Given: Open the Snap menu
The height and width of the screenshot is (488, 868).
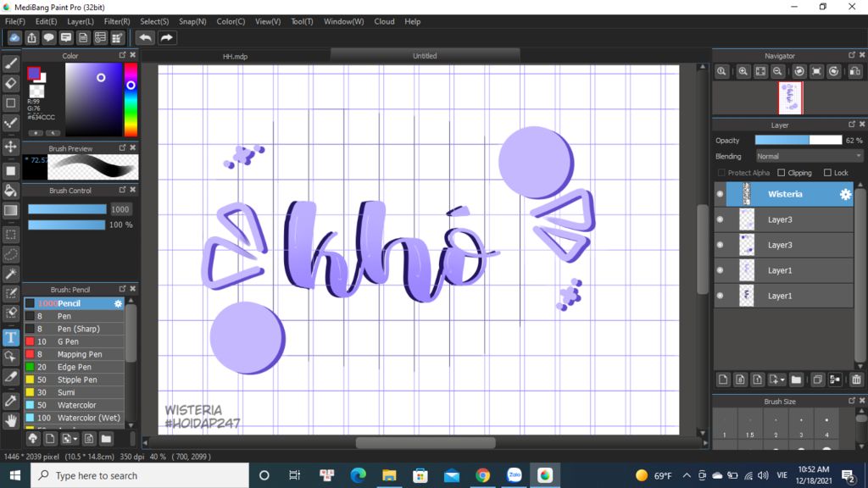Looking at the screenshot, I should pyautogui.click(x=192, y=21).
